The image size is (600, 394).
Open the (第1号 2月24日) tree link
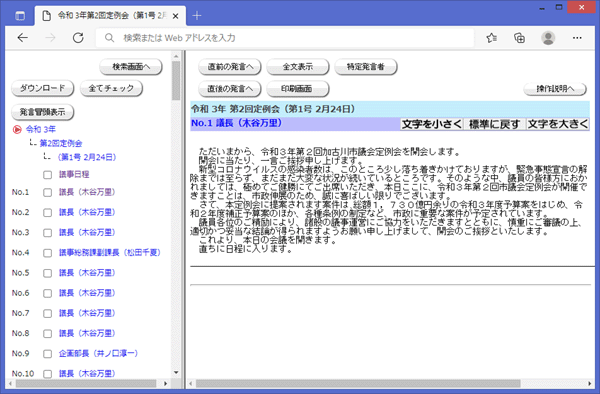[x=87, y=157]
